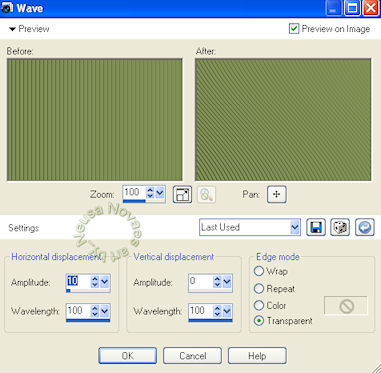Toggle the Preview on Image checkbox
Screen dimensions: 381x373
(294, 29)
